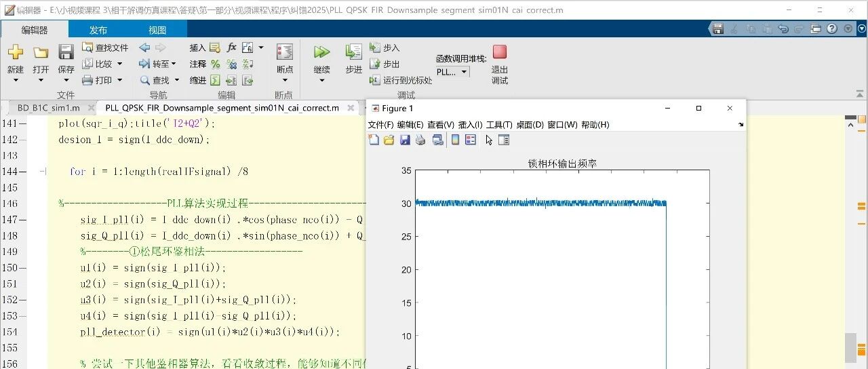Navigate back with the left arrow icon

(144, 47)
